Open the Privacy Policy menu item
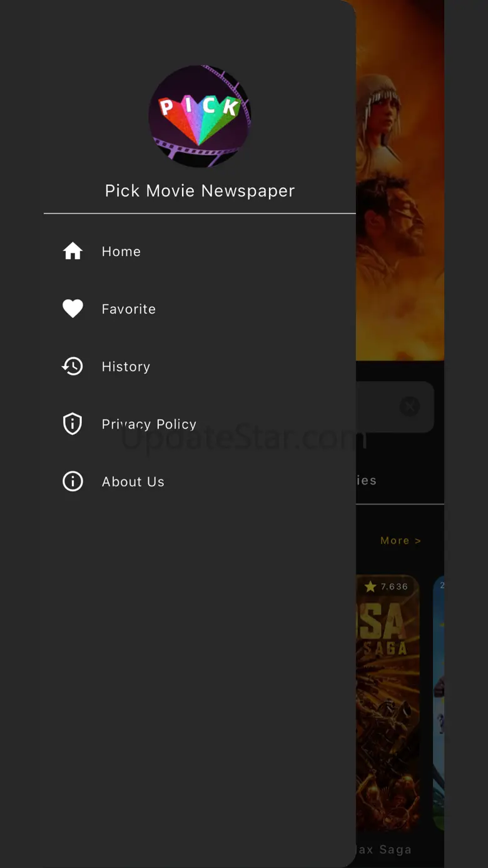Image resolution: width=488 pixels, height=868 pixels. click(x=200, y=424)
